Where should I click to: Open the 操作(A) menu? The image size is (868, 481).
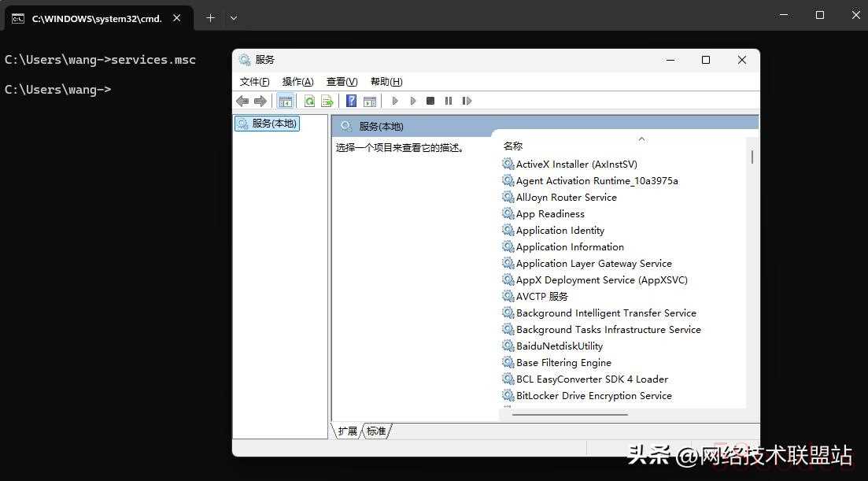point(297,82)
